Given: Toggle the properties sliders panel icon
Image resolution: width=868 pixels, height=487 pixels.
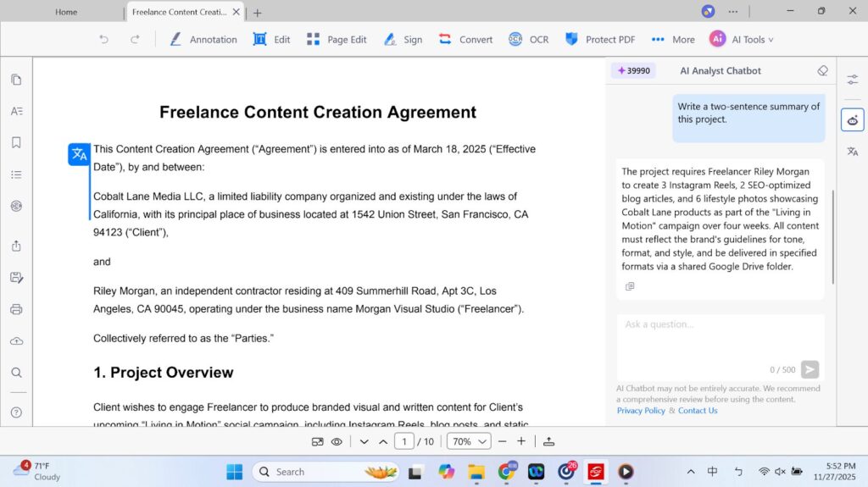Looking at the screenshot, I should (x=852, y=80).
